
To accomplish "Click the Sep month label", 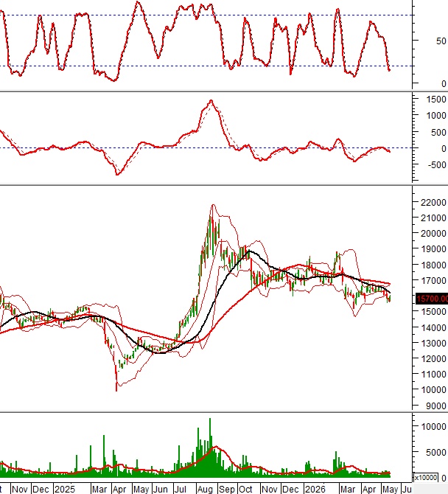I will click(227, 490).
